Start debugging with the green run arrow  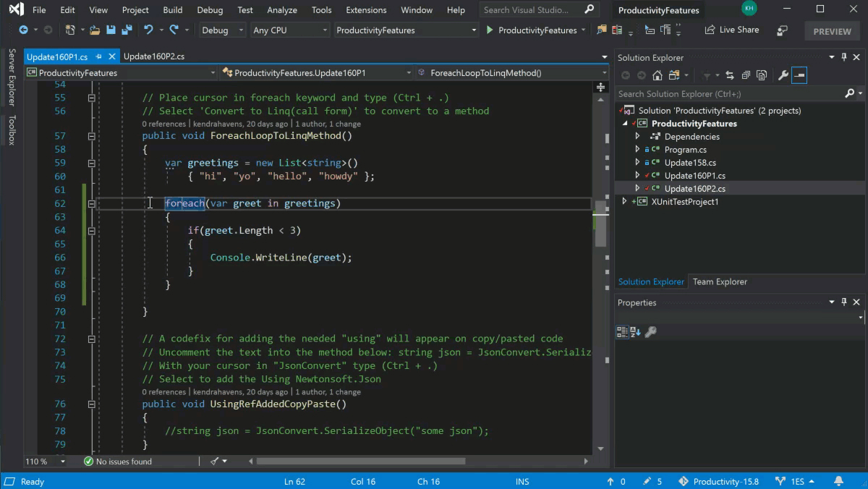click(x=490, y=30)
